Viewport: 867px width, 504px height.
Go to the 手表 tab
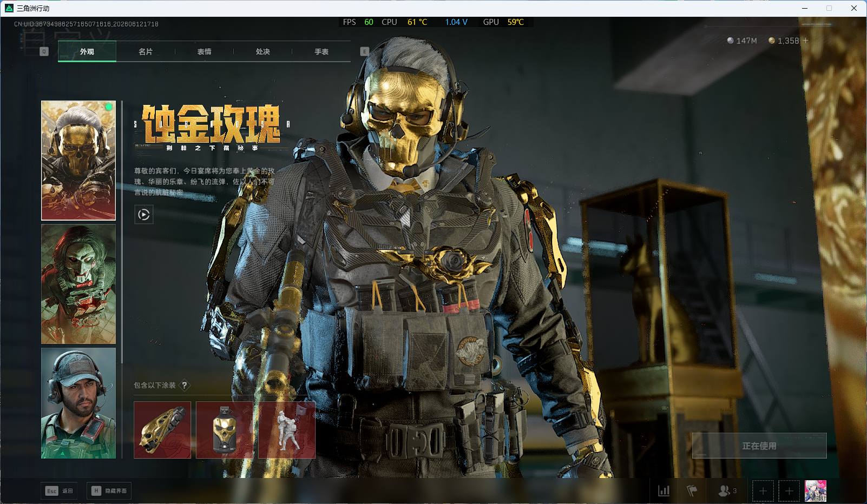click(x=321, y=51)
